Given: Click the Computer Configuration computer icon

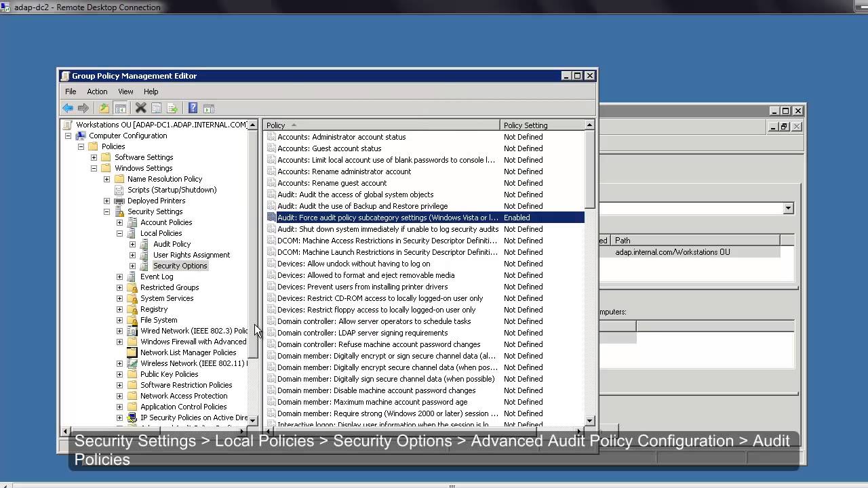Looking at the screenshot, I should tap(81, 136).
